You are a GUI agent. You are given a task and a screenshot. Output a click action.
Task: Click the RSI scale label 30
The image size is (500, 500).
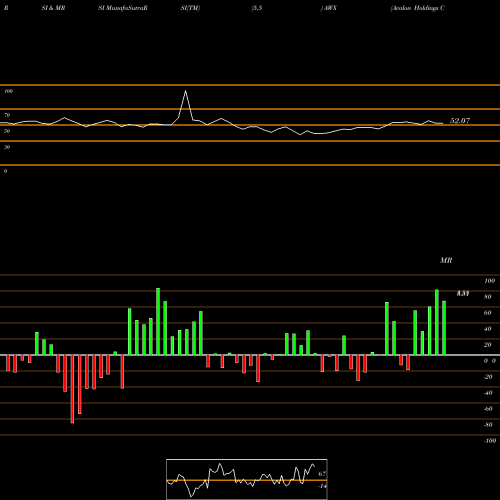pyautogui.click(x=7, y=147)
